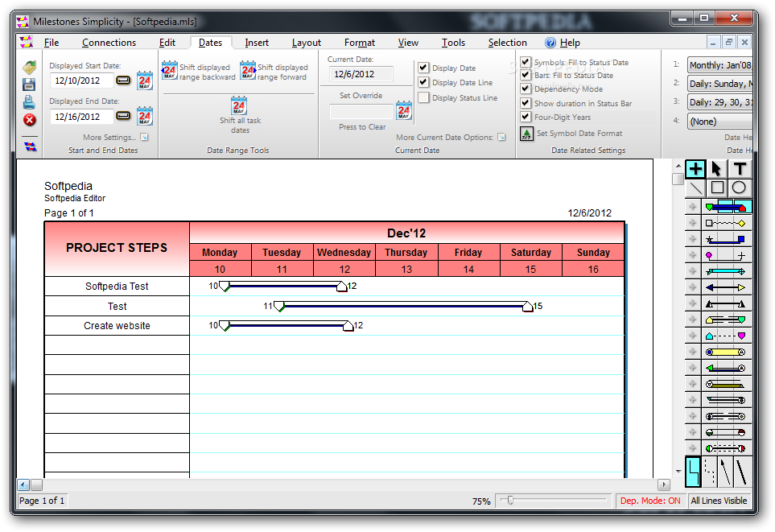Adjust the 75% zoom slider handle
The height and width of the screenshot is (532, 775).
(x=510, y=501)
